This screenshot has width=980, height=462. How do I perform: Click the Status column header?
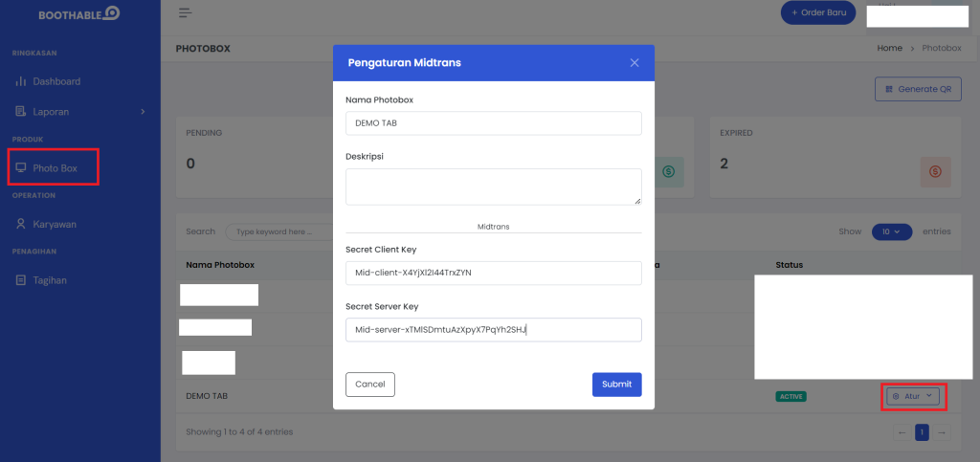tap(790, 265)
